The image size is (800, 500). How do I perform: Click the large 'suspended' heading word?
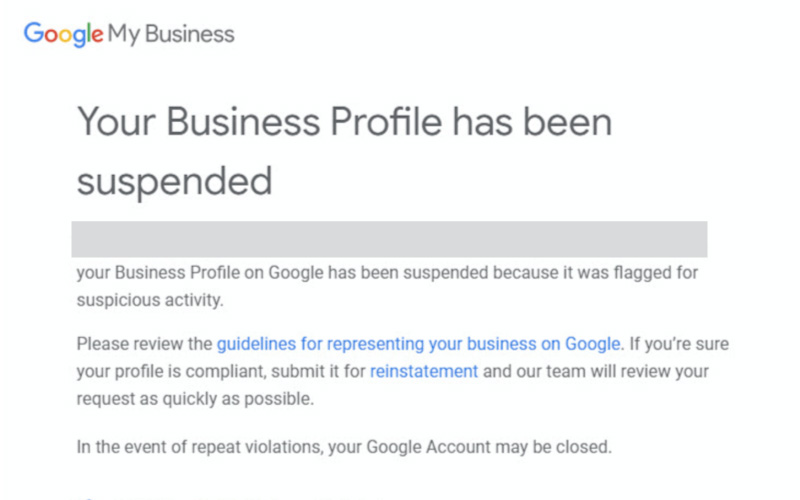[174, 181]
